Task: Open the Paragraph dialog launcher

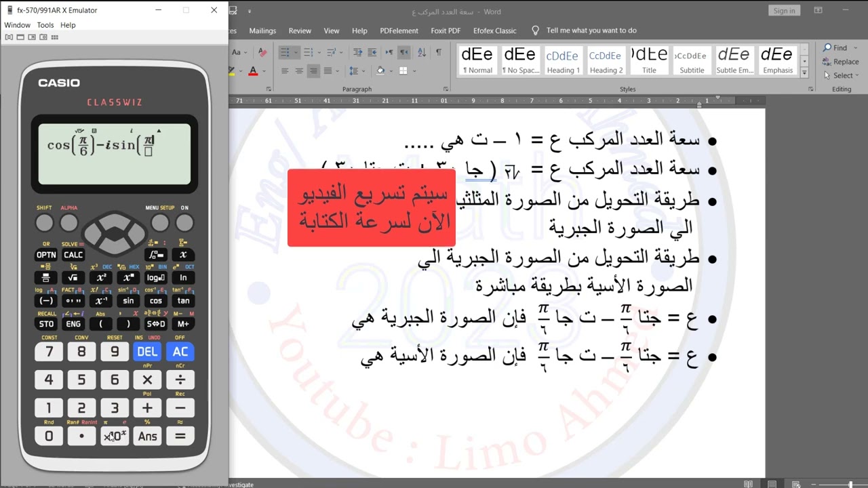Action: 446,89
